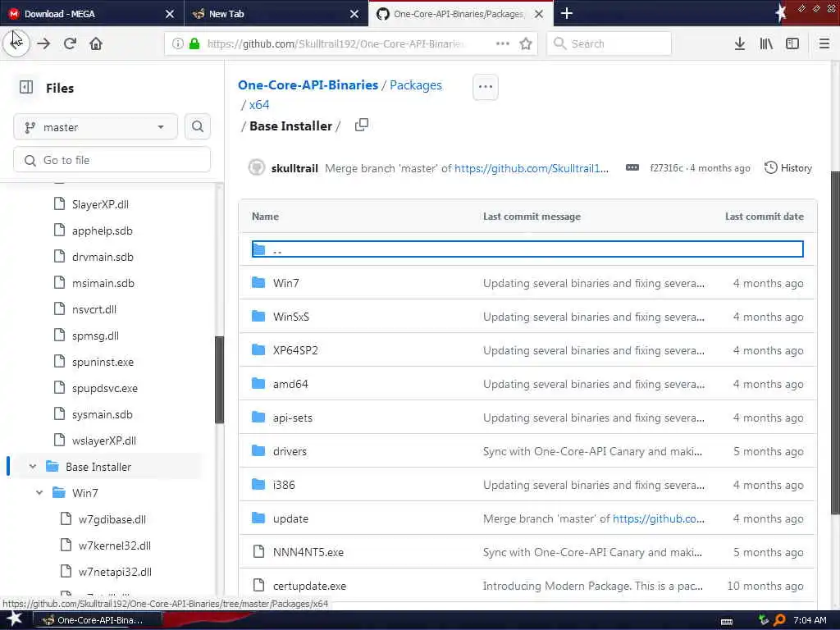Open the NNN4NT5.exe file
The width and height of the screenshot is (840, 630).
[308, 552]
